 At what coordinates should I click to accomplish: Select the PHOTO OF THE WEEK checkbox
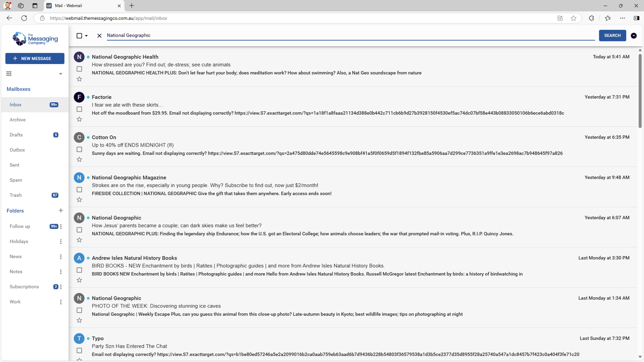79,310
